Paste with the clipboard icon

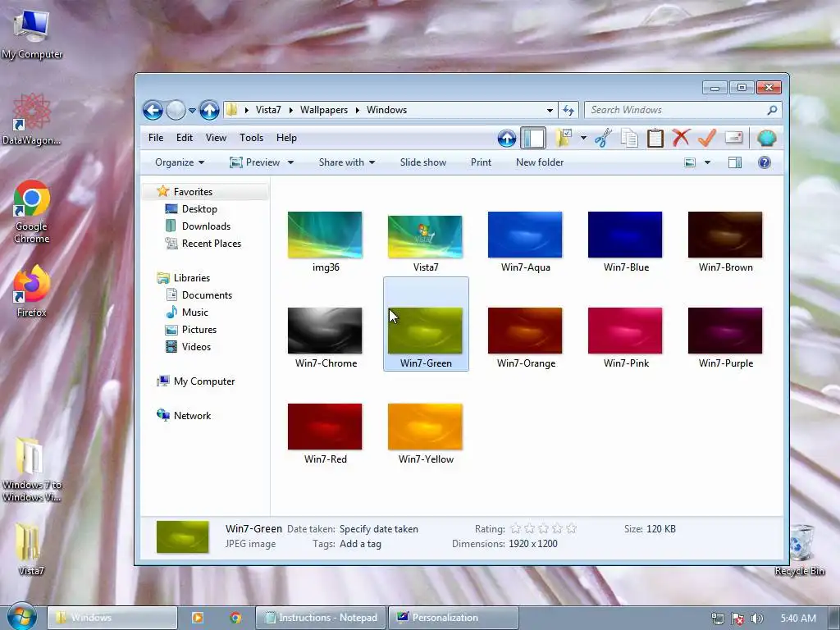655,138
